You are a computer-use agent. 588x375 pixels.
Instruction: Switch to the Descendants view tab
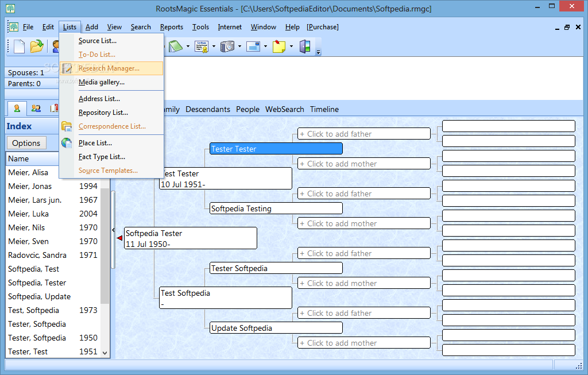coord(208,110)
